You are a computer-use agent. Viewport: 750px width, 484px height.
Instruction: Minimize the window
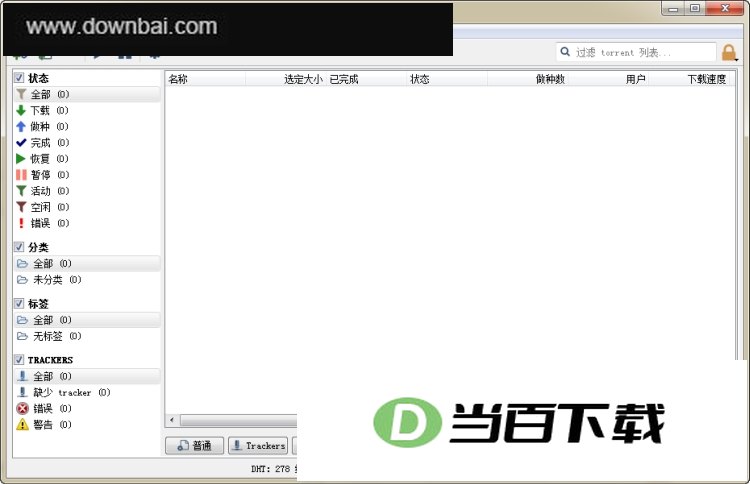click(x=673, y=8)
